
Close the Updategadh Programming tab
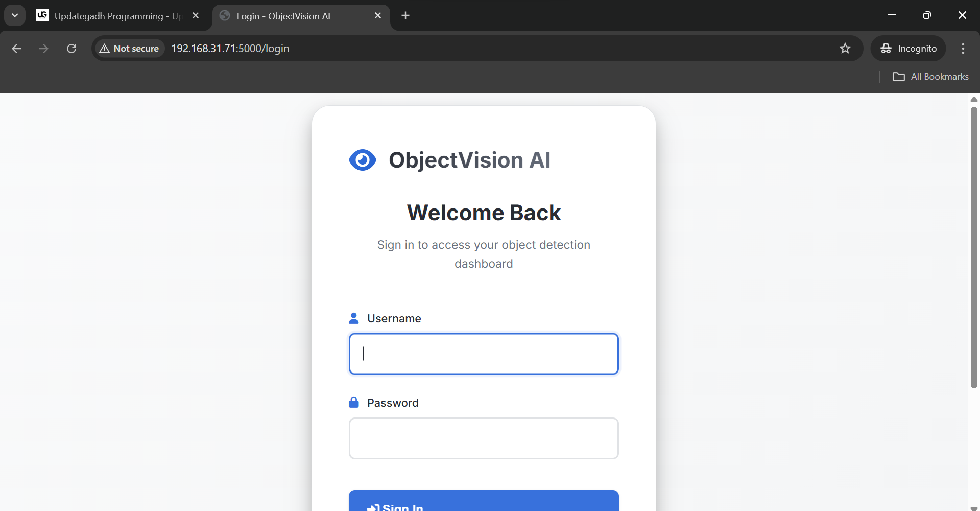click(196, 16)
